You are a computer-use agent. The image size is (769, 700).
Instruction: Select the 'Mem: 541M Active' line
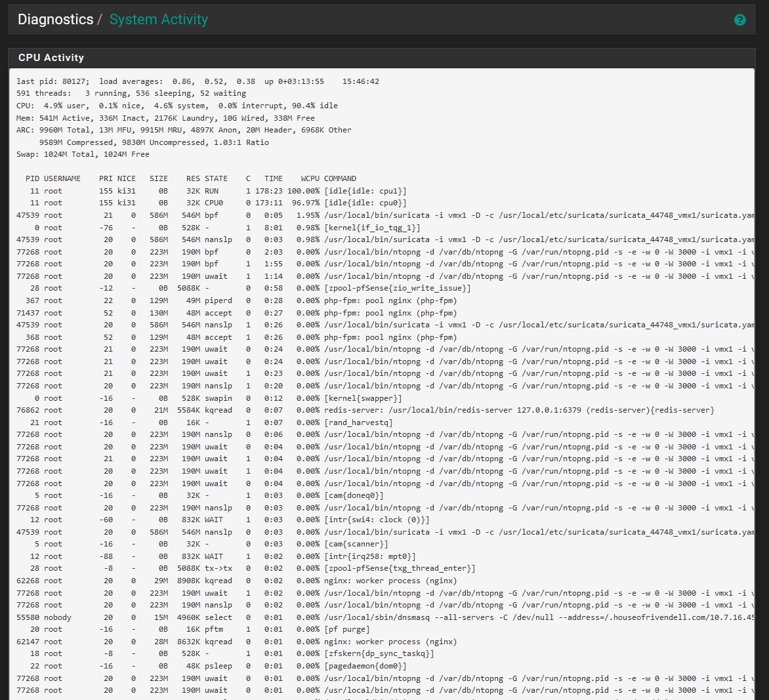(x=165, y=118)
